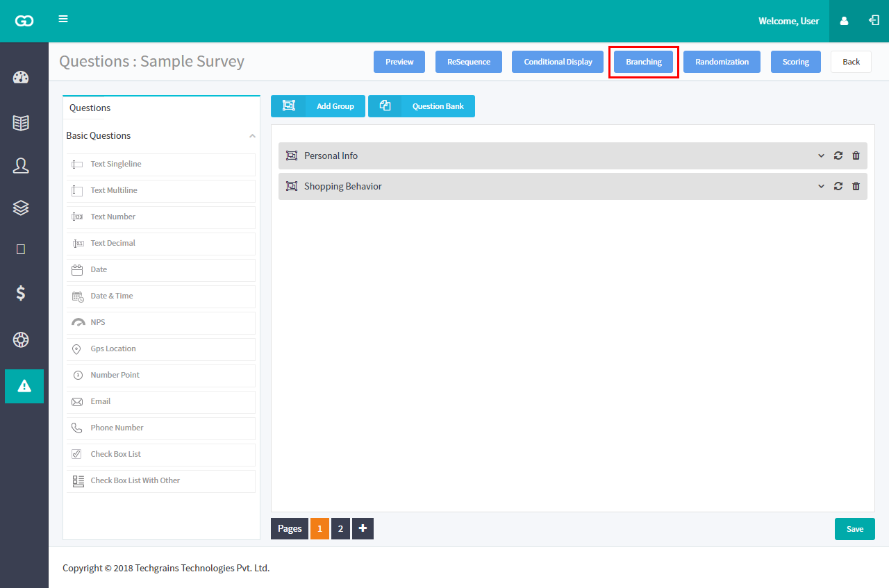Delete the Shopping Behavior group
Viewport: 889px width, 588px height.
point(856,186)
